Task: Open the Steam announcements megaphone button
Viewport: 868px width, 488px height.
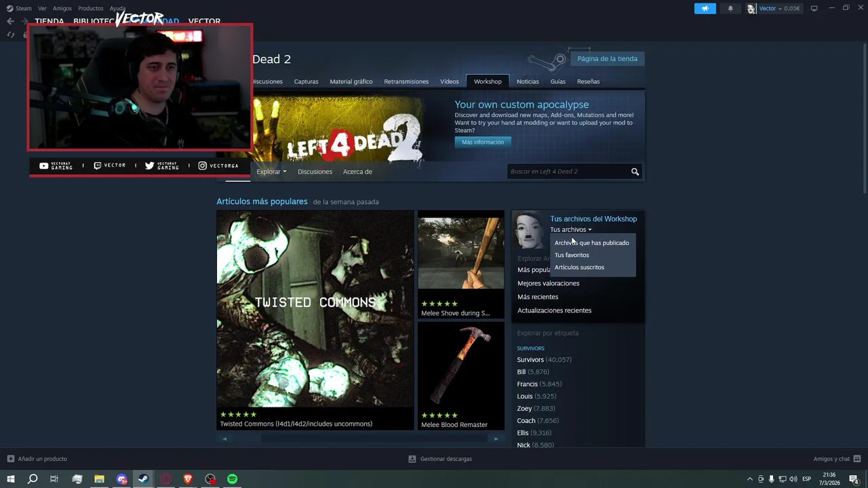Action: tap(705, 8)
